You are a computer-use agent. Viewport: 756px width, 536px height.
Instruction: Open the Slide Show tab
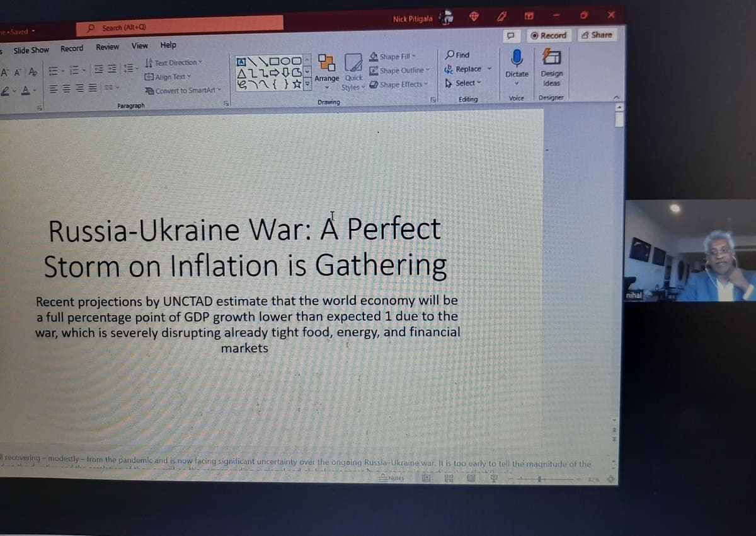point(31,50)
